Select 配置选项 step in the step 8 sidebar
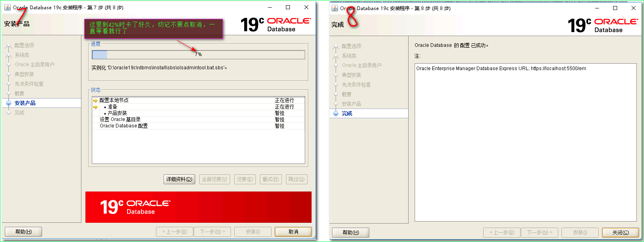The height and width of the screenshot is (242, 644). click(x=352, y=46)
